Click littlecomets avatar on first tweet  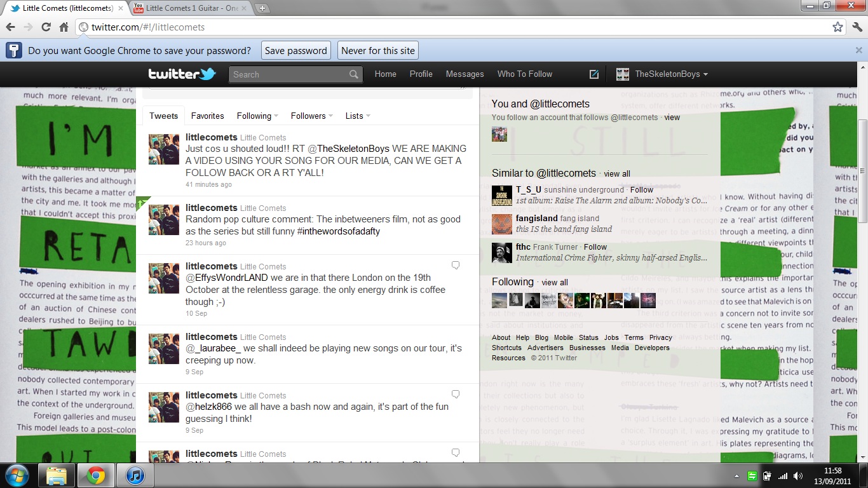pos(164,149)
